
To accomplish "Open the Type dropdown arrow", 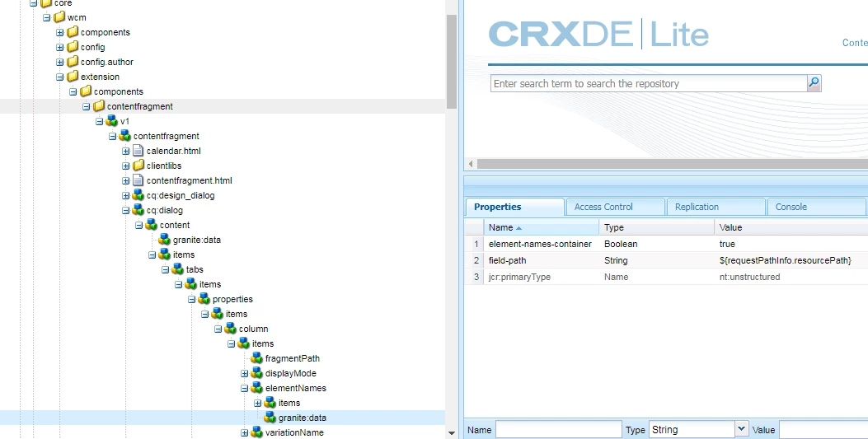I will (742, 429).
